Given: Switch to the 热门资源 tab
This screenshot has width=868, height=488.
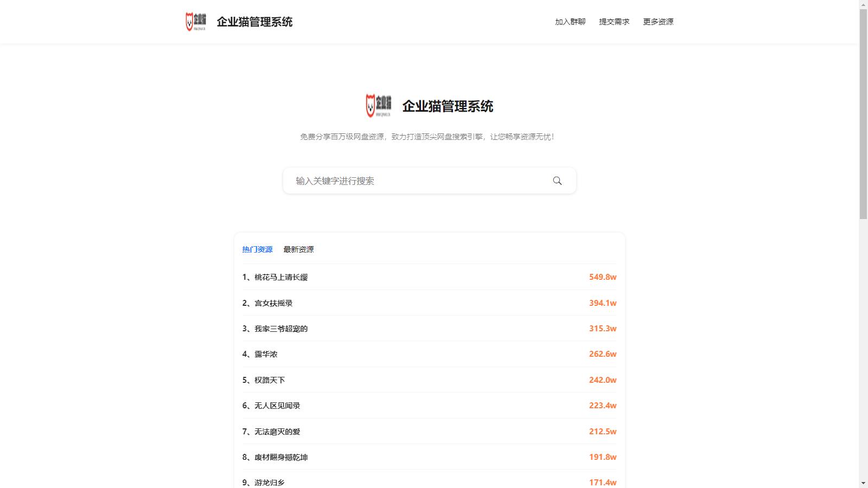Looking at the screenshot, I should [x=257, y=249].
